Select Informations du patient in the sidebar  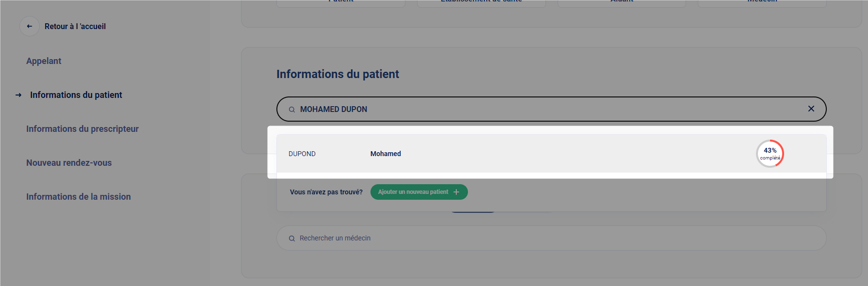(76, 95)
